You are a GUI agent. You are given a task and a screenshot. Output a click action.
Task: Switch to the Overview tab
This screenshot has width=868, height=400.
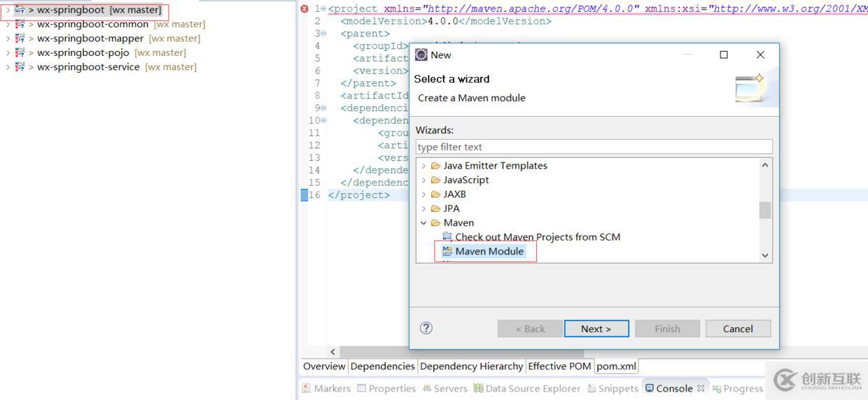click(324, 366)
